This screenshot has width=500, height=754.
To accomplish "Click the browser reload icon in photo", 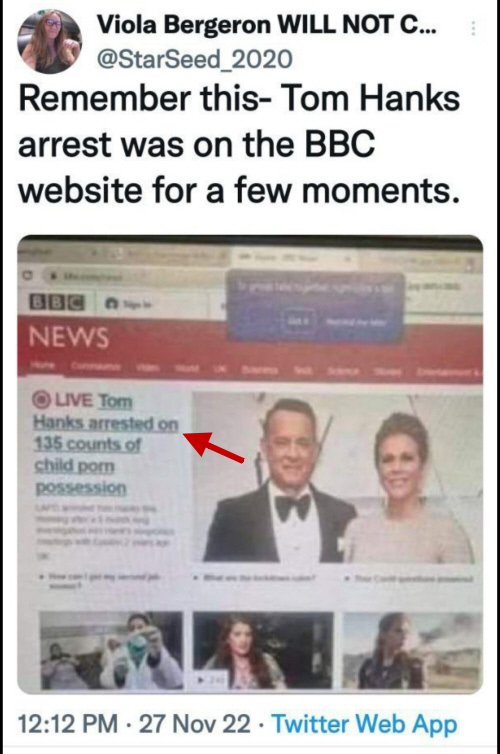I will 29,276.
